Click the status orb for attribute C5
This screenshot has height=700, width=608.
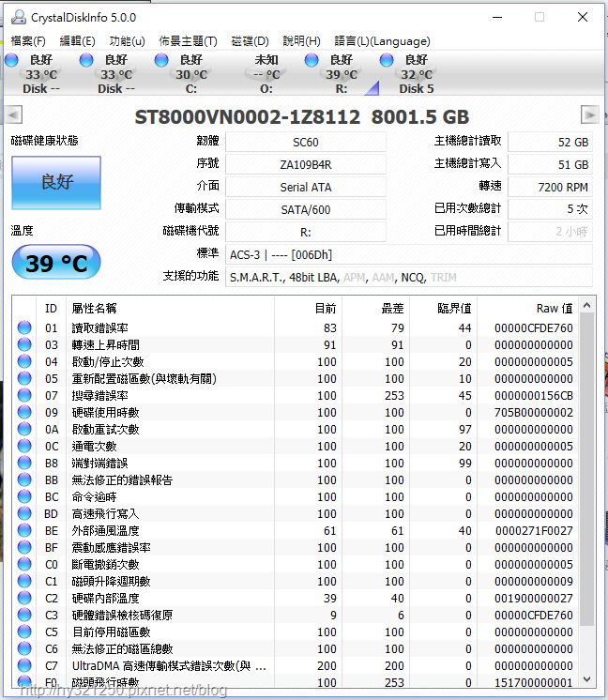point(24,632)
